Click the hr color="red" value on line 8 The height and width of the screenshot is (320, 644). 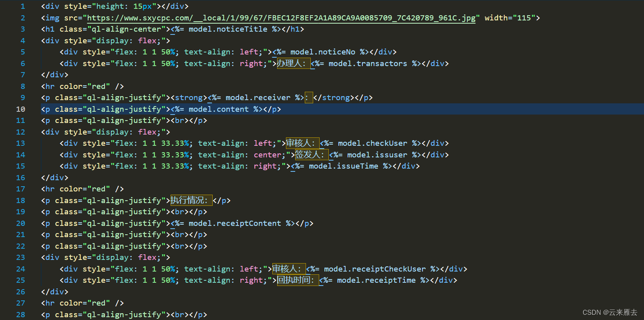click(99, 87)
